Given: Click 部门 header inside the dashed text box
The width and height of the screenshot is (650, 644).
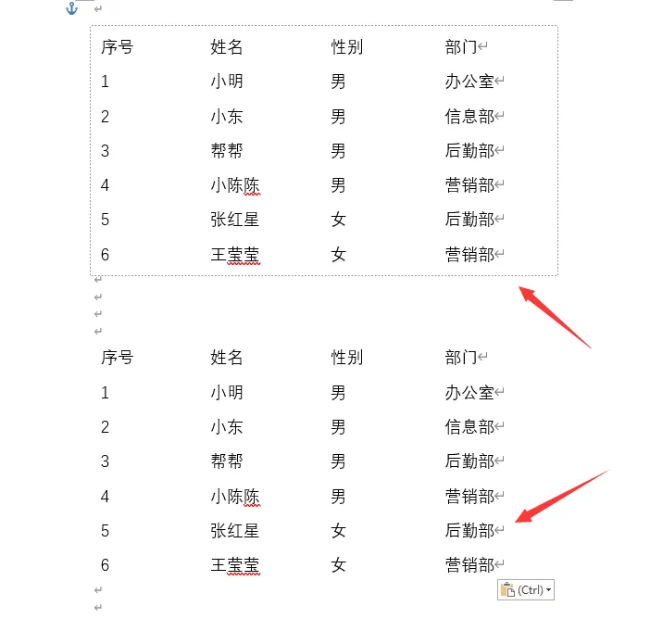Looking at the screenshot, I should click(x=461, y=47).
